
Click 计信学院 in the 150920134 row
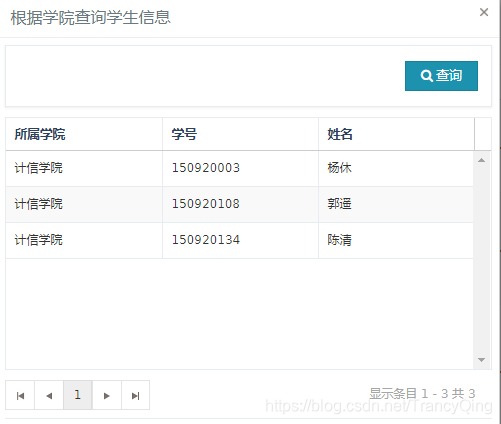click(38, 240)
